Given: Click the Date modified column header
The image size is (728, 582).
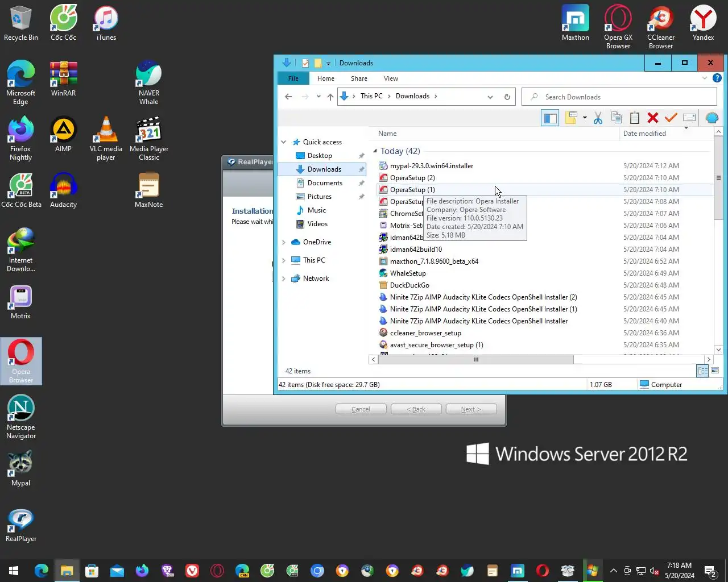Looking at the screenshot, I should click(x=666, y=134).
